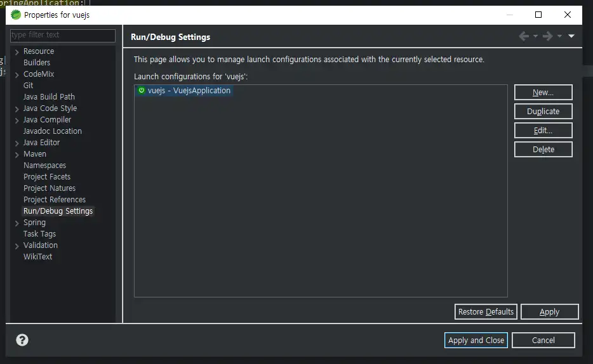This screenshot has height=364, width=593.
Task: Select the Spring tree item
Action: pos(34,223)
